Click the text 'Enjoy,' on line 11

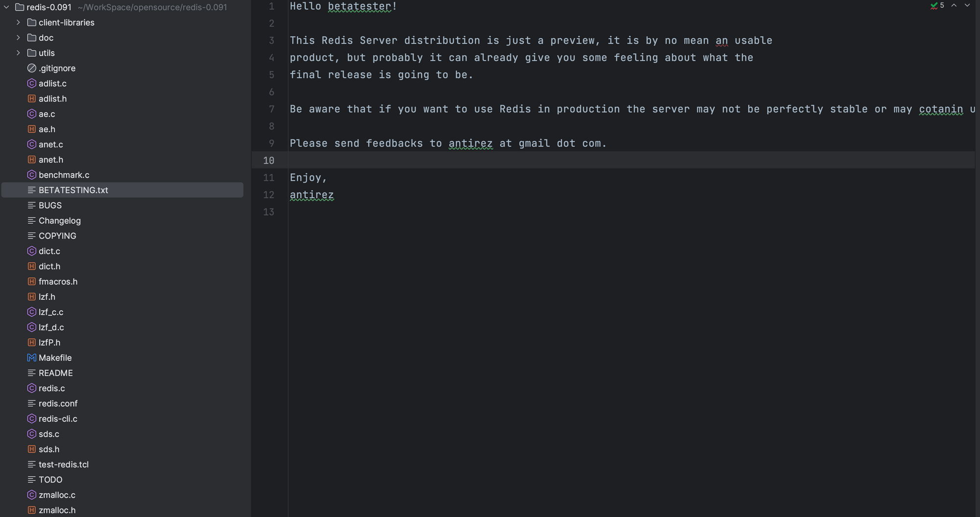(x=308, y=178)
